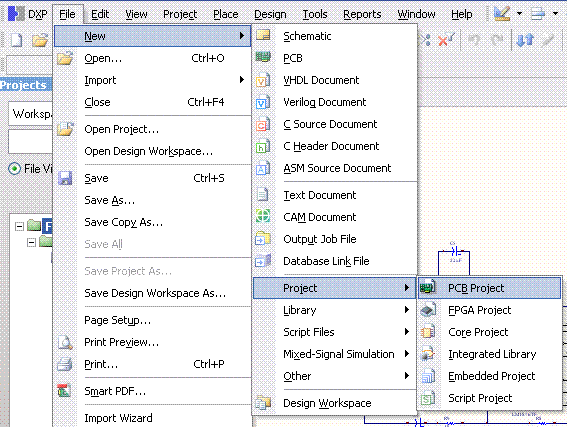Image resolution: width=576 pixels, height=432 pixels.
Task: Select PCB Project in Project submenu
Action: (489, 288)
